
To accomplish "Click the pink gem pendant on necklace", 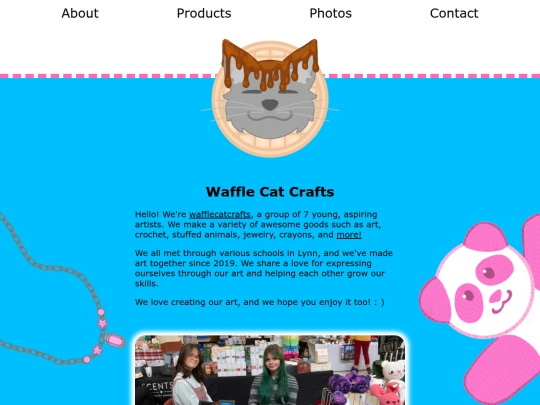I will point(115,340).
